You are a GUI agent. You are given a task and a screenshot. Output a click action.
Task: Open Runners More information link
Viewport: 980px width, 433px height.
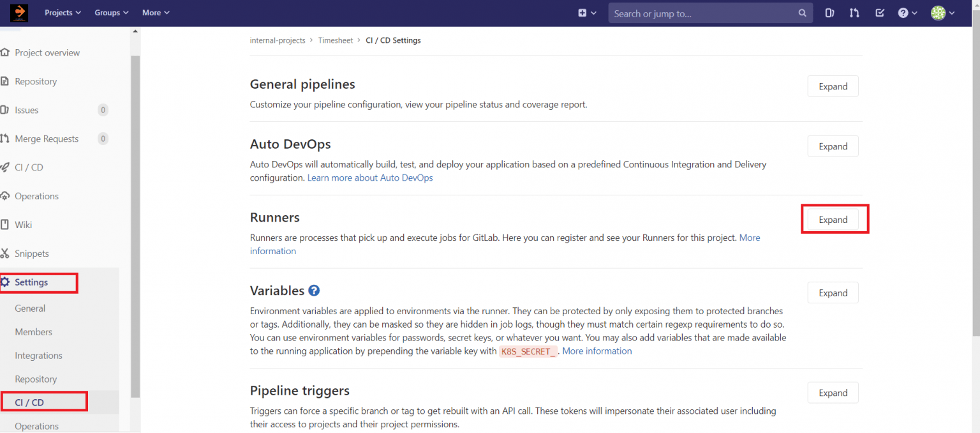point(750,238)
